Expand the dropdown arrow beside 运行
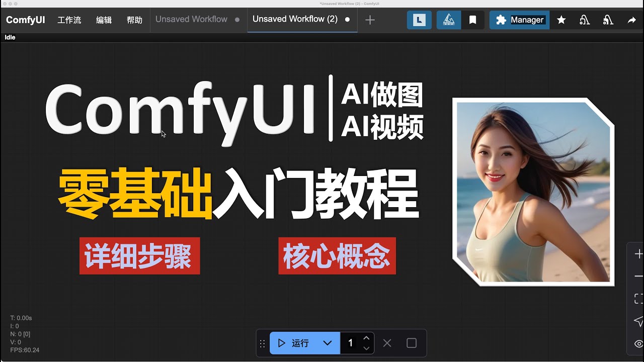This screenshot has width=644, height=362. pos(328,343)
